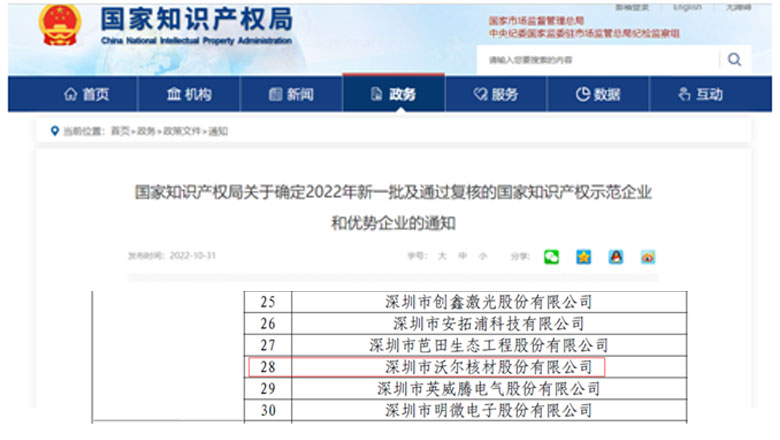Click the magnifier search icon
Viewport: 780px width, 440px height.
734,59
